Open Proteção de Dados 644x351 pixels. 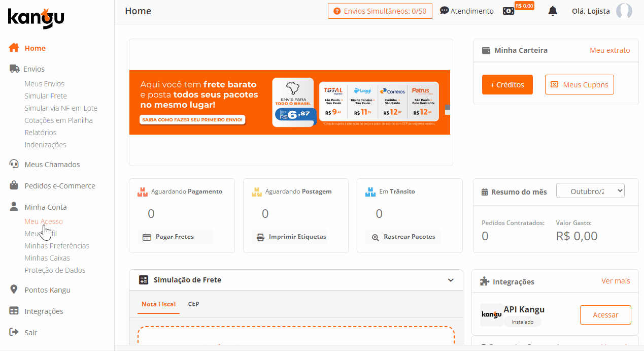[55, 270]
